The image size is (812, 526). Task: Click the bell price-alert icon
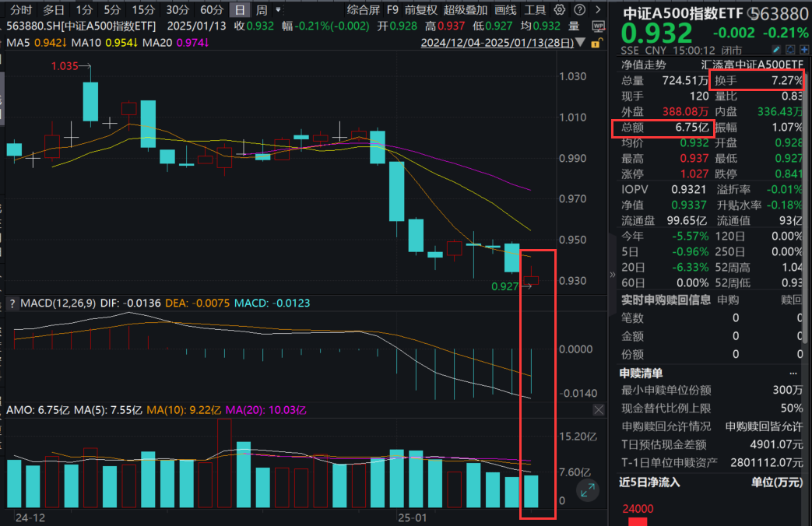tap(790, 49)
